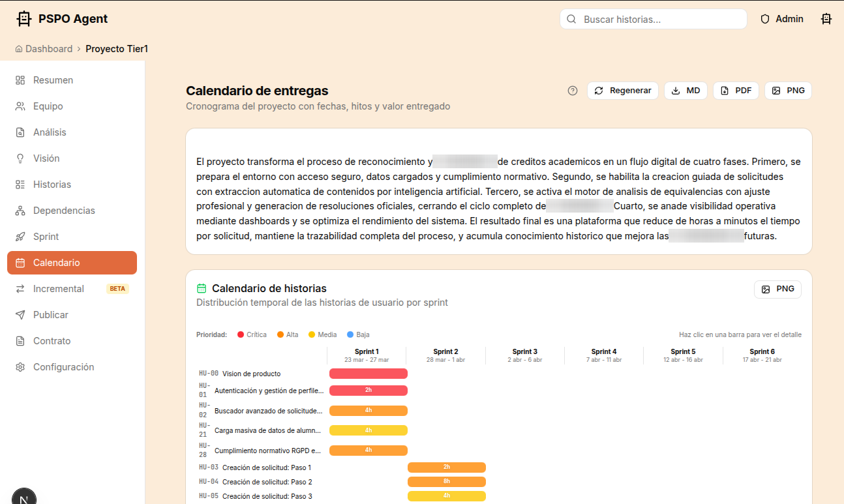Click the calendar icon on Calendario de historias
The image size is (844, 504).
pos(200,288)
